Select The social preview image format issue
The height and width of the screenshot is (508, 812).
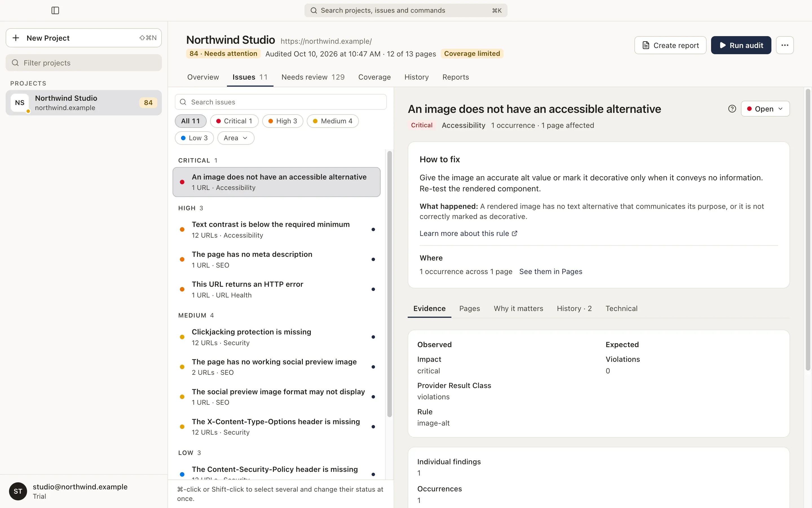pos(277,397)
